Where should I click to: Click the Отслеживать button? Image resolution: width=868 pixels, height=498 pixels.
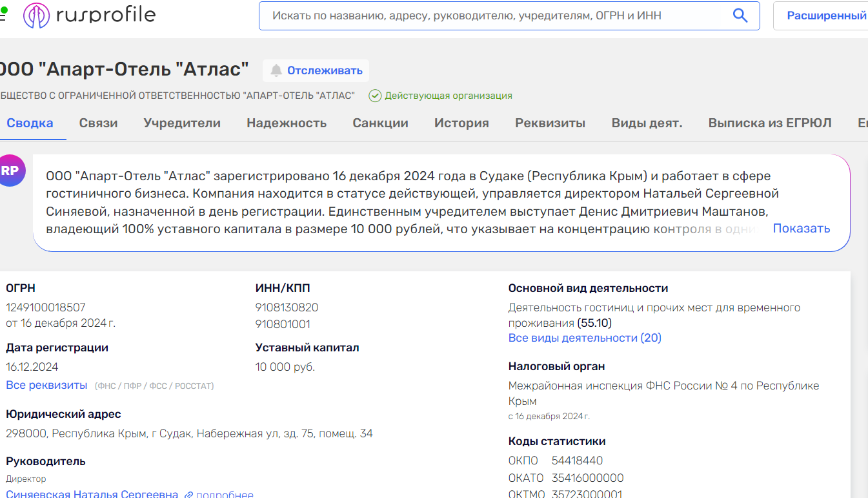click(316, 70)
